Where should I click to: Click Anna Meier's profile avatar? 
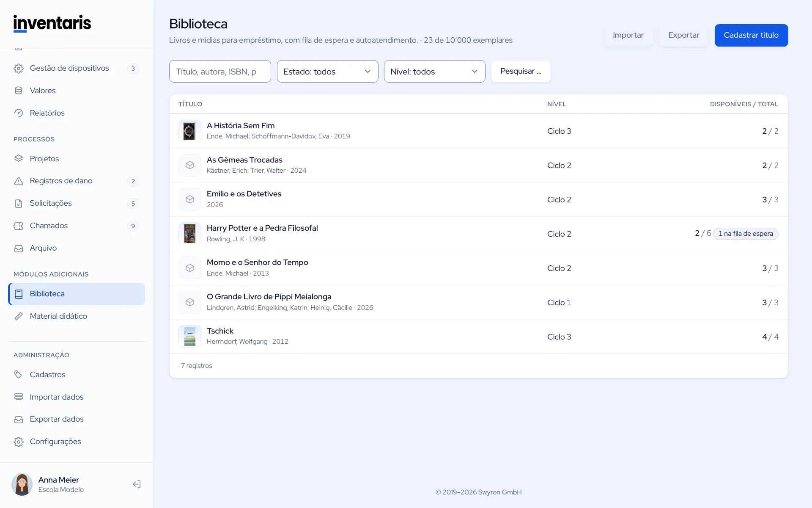click(22, 484)
